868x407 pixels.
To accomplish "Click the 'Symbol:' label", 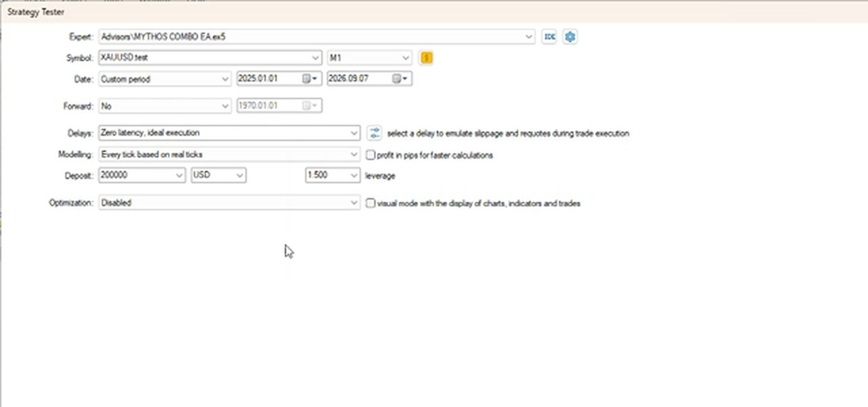I will 79,58.
